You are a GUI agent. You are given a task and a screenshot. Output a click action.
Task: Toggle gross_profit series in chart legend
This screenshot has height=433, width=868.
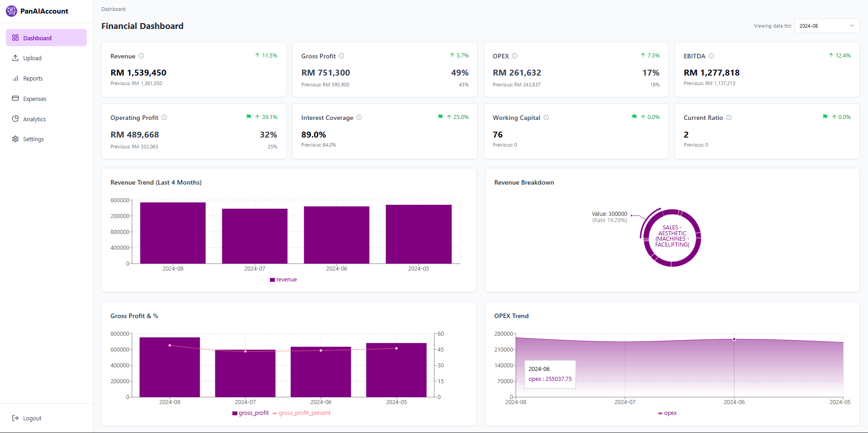250,413
